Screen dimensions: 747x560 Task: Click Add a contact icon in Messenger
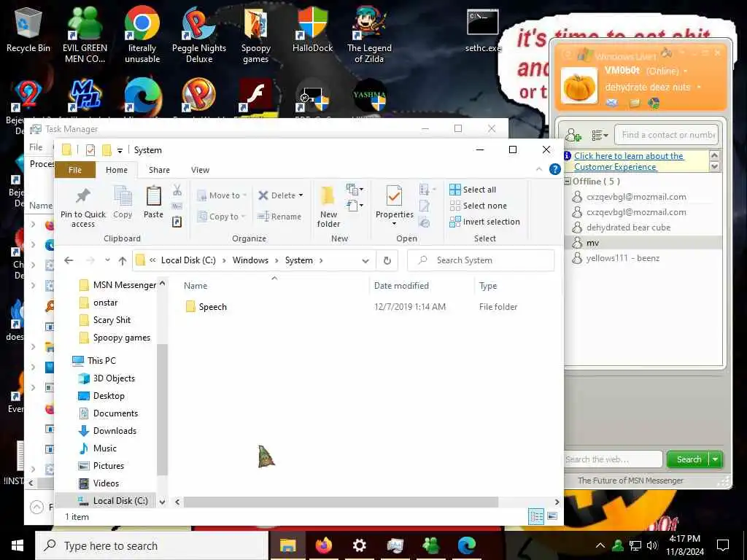tap(573, 135)
